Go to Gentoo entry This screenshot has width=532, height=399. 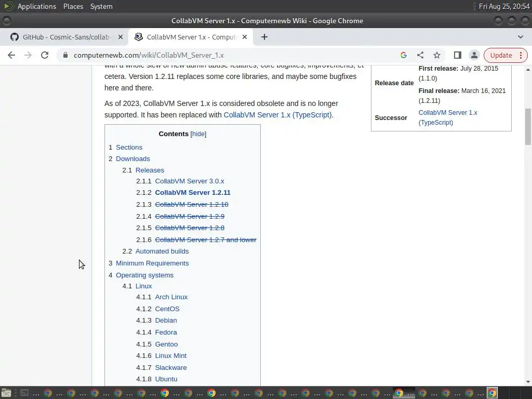(166, 344)
